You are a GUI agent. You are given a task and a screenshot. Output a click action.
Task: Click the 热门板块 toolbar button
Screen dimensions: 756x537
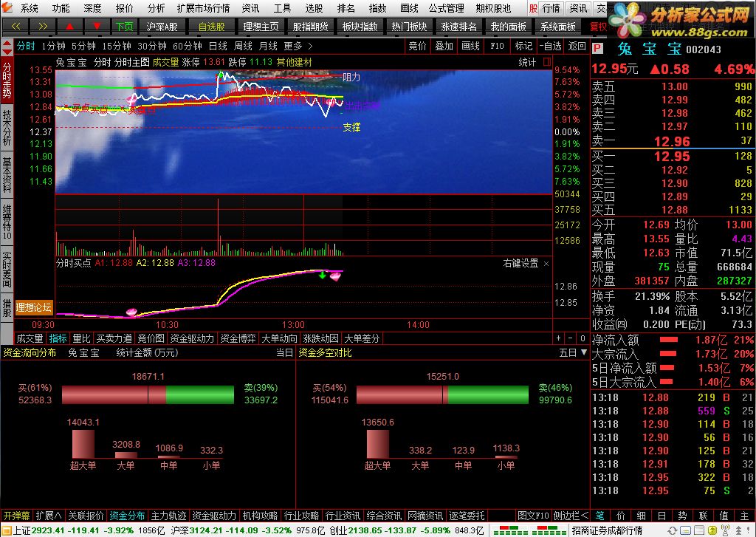coord(409,27)
